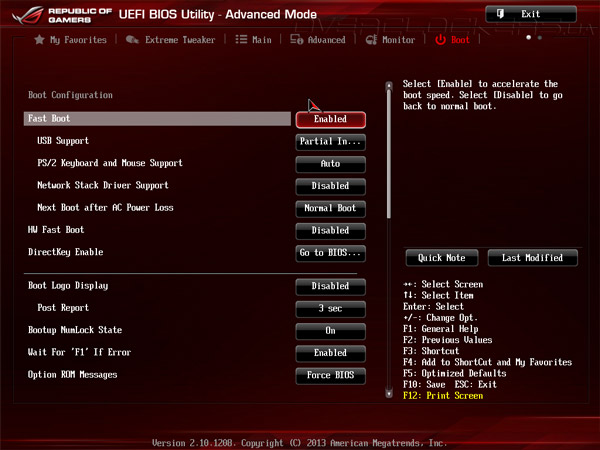
Task: Click the F3: Shortcut hint
Action: click(x=431, y=351)
